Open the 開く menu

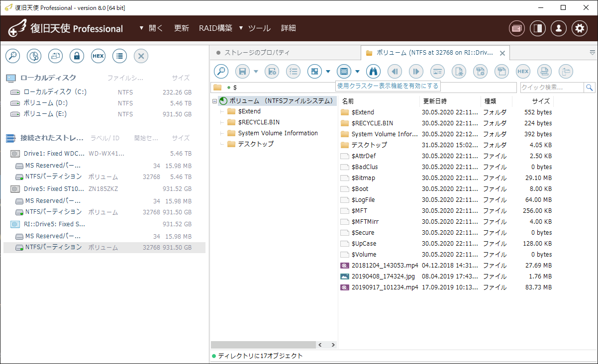[156, 28]
